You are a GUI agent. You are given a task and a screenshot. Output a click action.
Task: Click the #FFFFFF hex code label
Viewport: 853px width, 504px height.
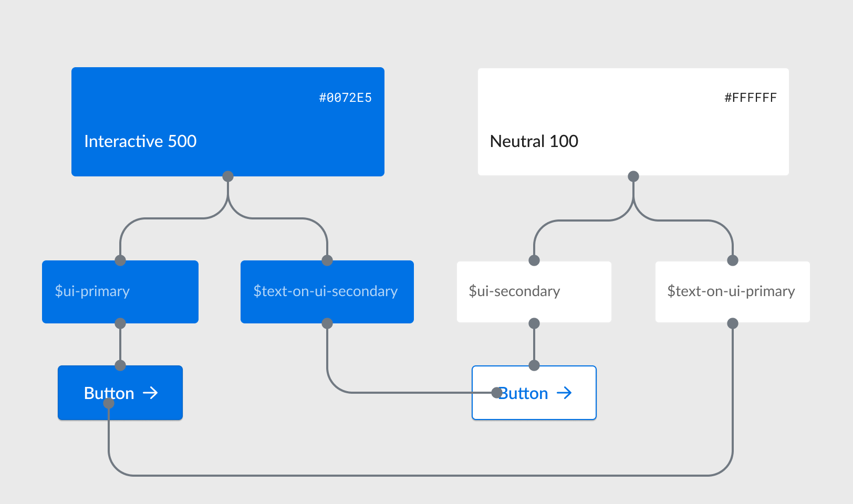pos(750,98)
